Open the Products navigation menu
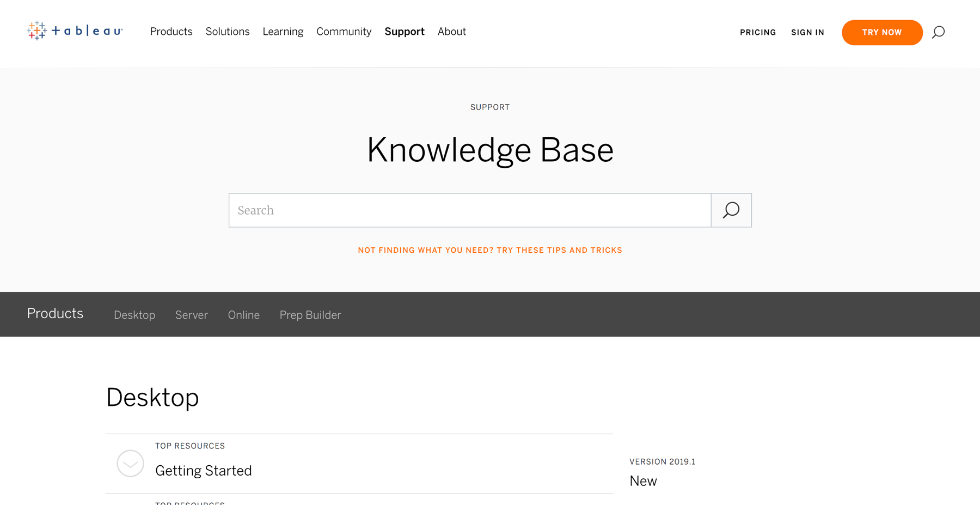The image size is (980, 505). 171,32
